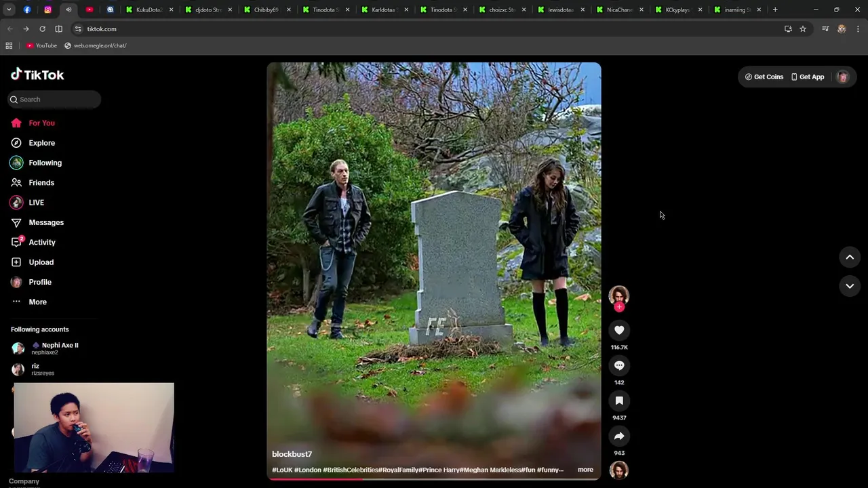Switch to the YouTube pinned tab
Image resolution: width=868 pixels, height=488 pixels.
point(89,9)
